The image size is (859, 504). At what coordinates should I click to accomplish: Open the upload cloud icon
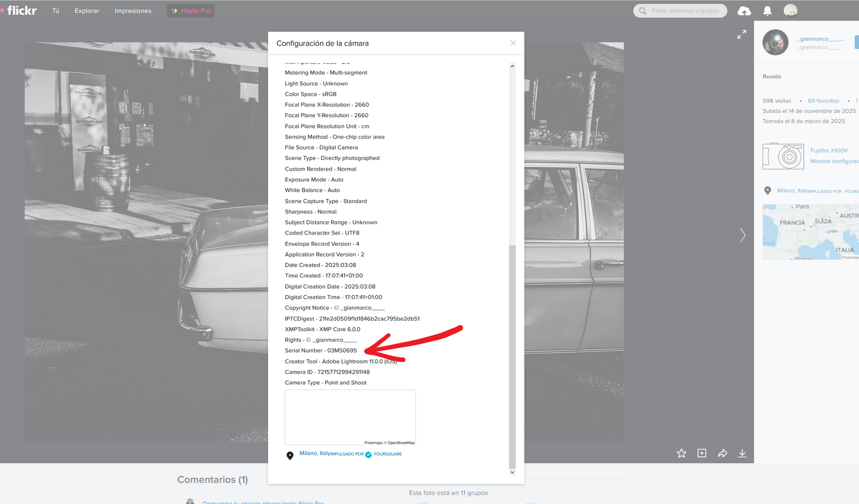click(x=744, y=11)
